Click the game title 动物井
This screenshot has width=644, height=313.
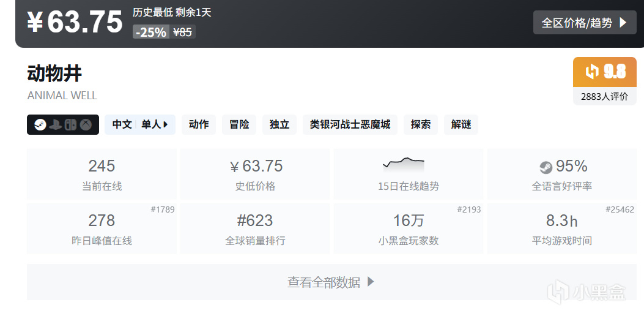click(x=54, y=74)
